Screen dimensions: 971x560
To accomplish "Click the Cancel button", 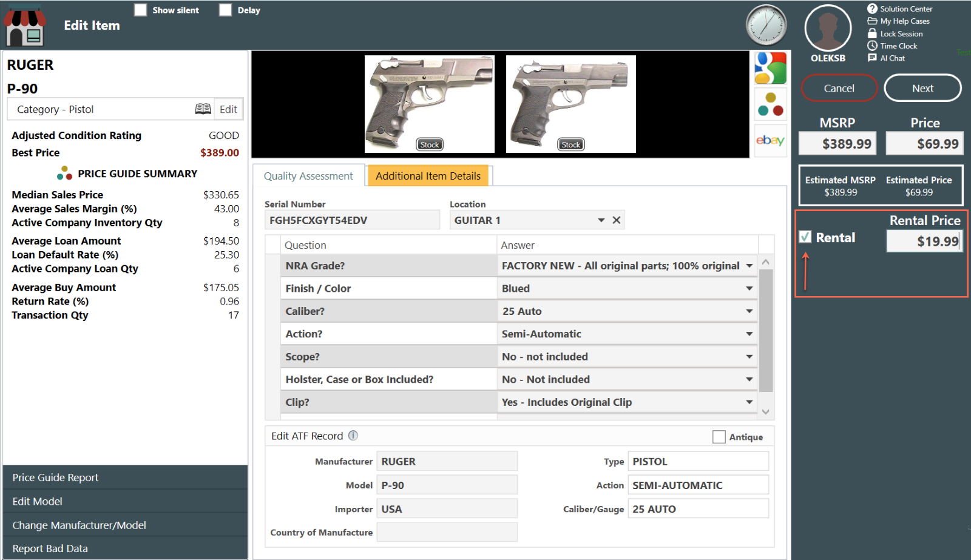I will pos(839,88).
